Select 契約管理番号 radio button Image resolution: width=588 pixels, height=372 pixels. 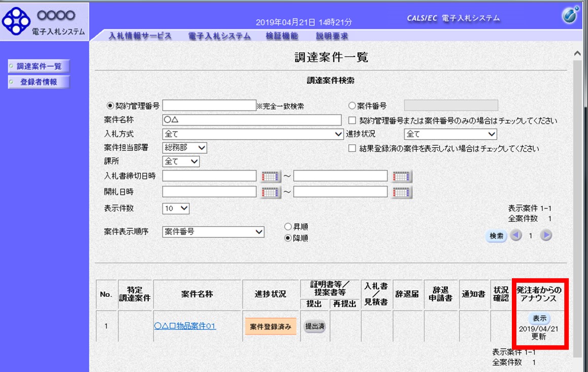(110, 106)
